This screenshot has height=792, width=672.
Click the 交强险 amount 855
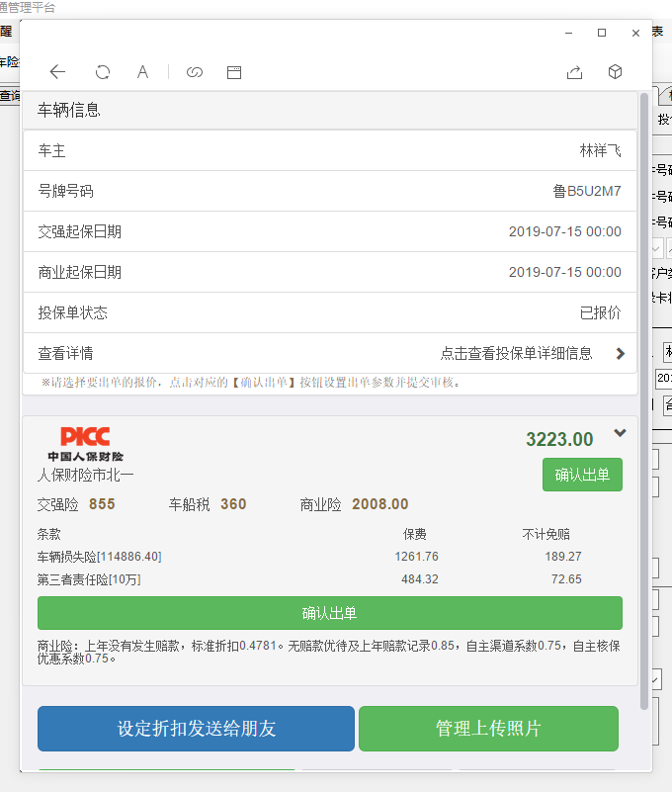coord(102,504)
